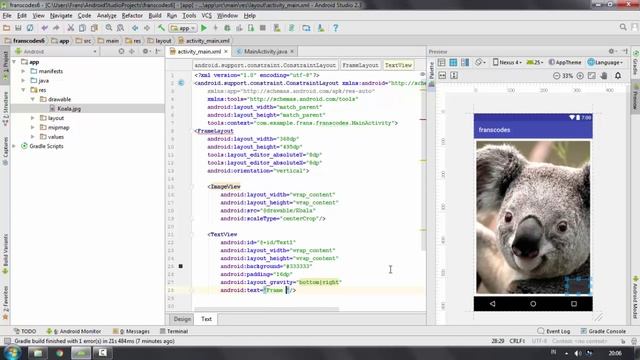This screenshot has height=360, width=640.
Task: Toggle the pan hand tool in Preview
Action: (x=604, y=76)
